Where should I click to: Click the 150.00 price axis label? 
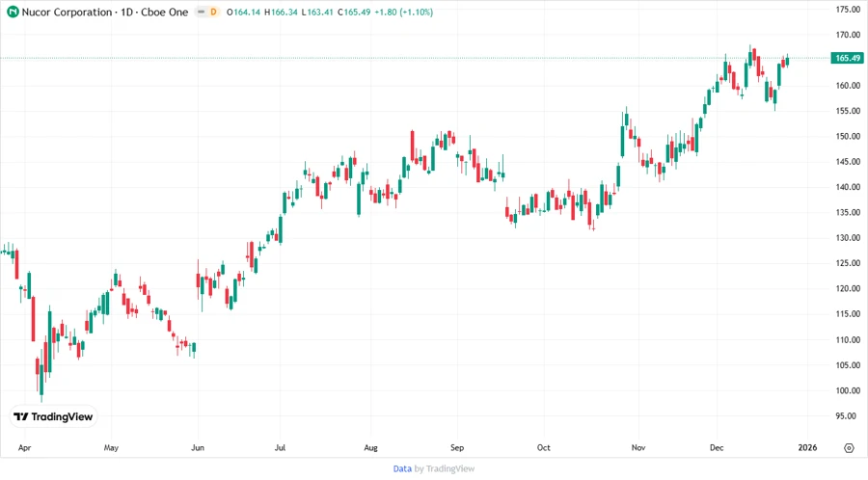(x=848, y=136)
